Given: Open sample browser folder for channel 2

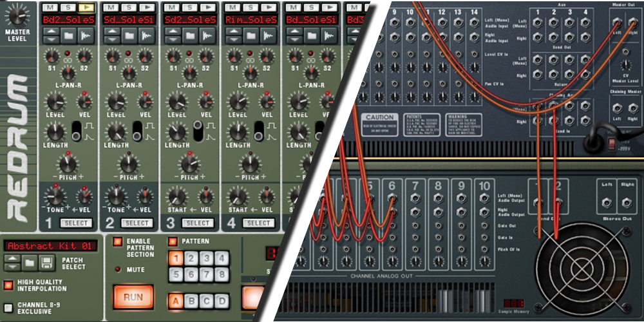Looking at the screenshot, I should point(129,36).
